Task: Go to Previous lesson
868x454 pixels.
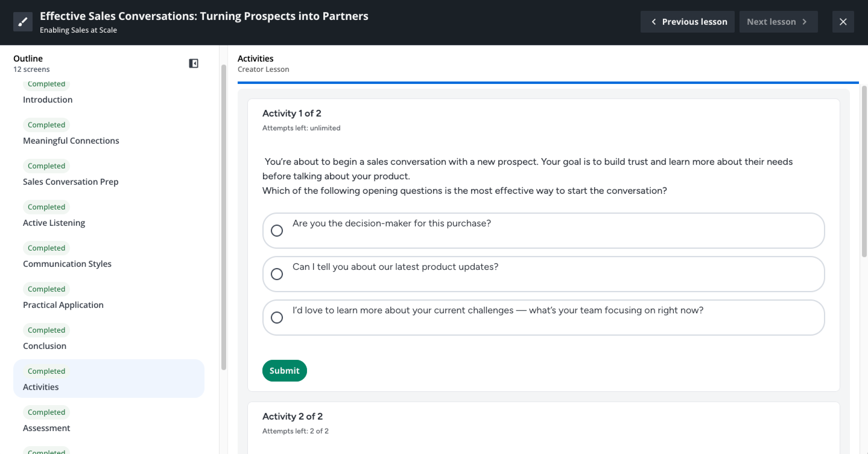Action: [687, 22]
